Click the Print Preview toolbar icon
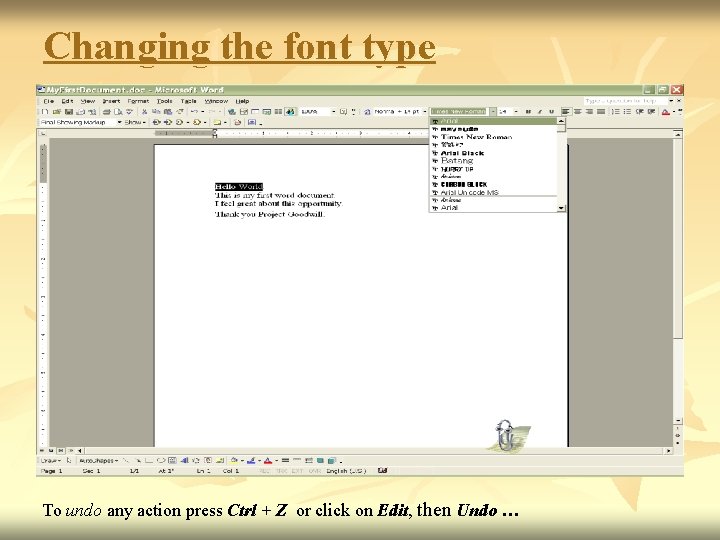Viewport: 720px width, 540px height. [x=118, y=112]
